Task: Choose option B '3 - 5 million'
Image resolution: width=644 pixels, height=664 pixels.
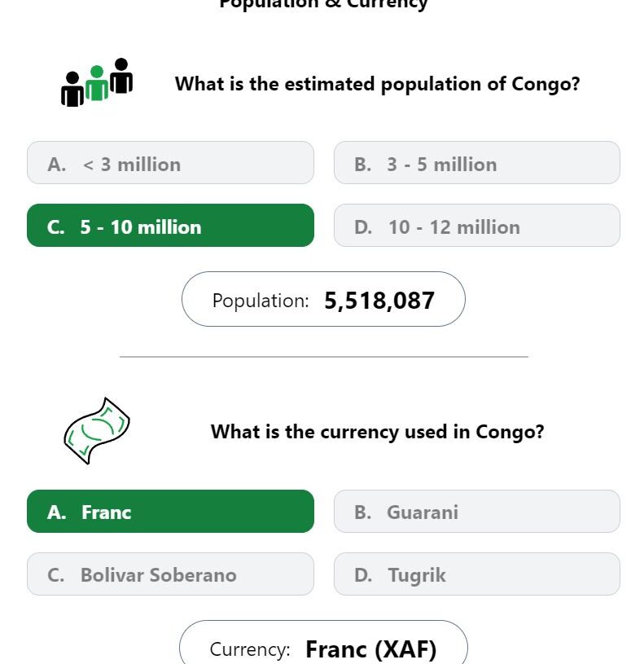Action: click(x=477, y=163)
